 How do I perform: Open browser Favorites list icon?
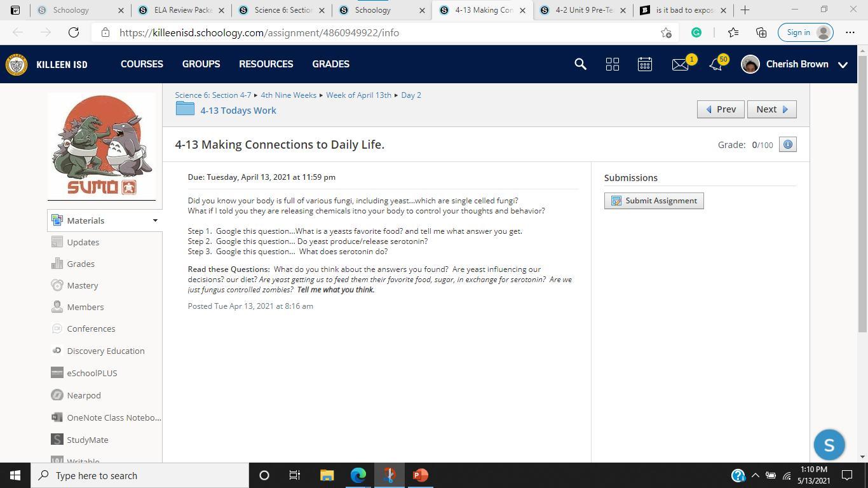pos(733,32)
